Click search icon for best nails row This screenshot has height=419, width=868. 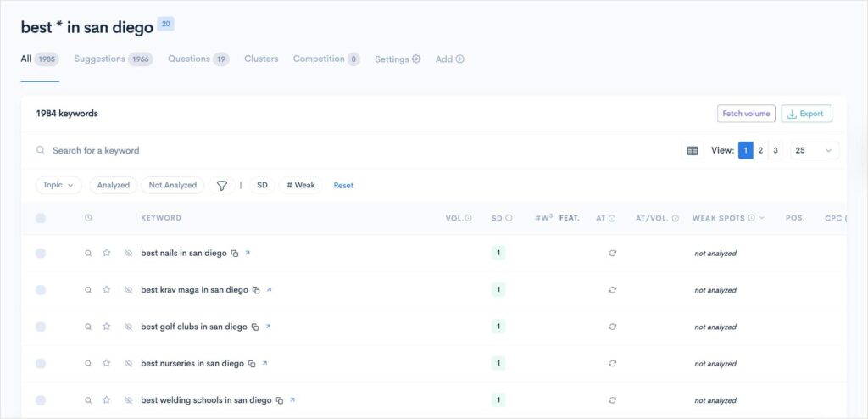[88, 254]
